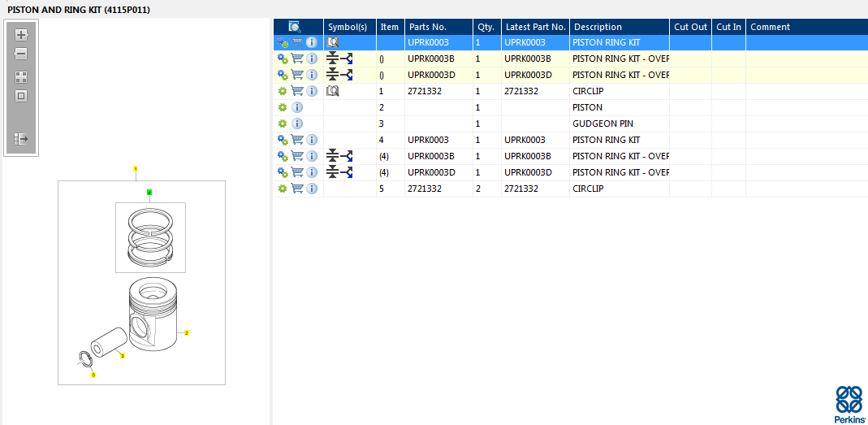Click gear icon for item 5 CIRCLIP
The height and width of the screenshot is (425, 868).
tap(283, 189)
